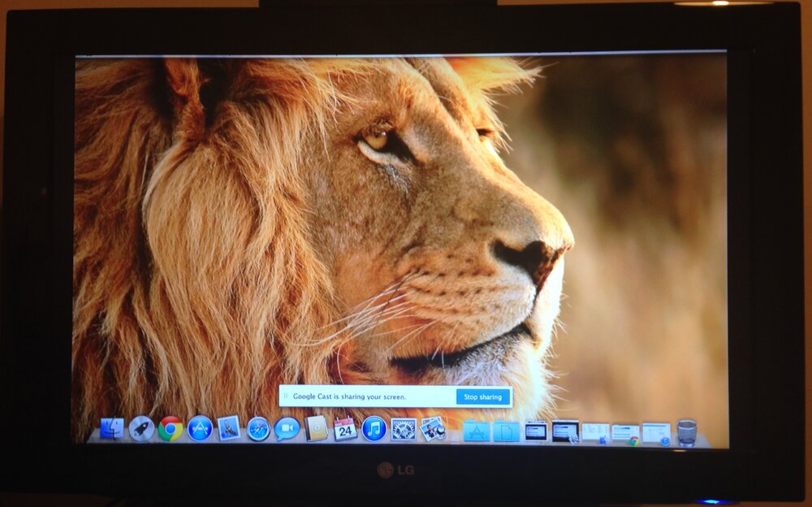Open the Applications folder stack in Dock
Viewport: 812px width, 507px height.
click(477, 431)
